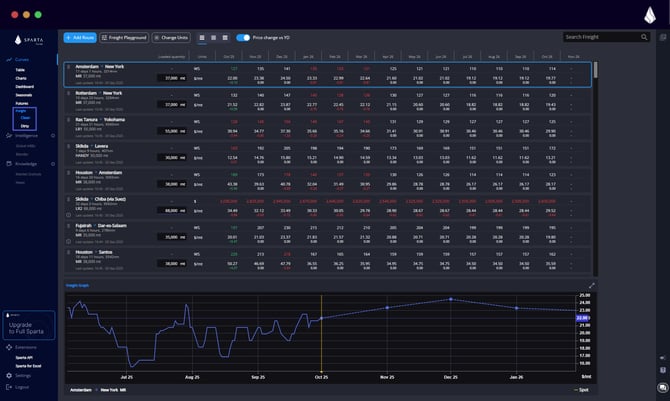The width and height of the screenshot is (670, 401).
Task: Open the chat support icon
Action: (661, 386)
